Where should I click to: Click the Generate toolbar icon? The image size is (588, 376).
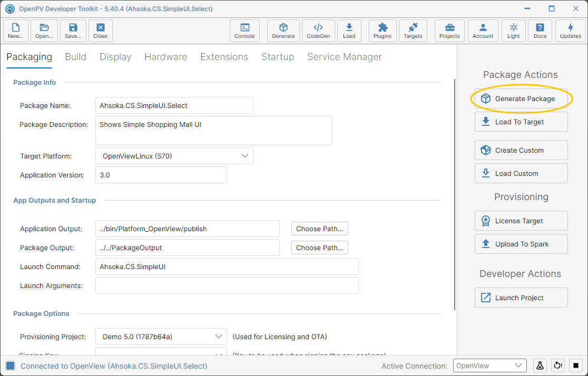(x=283, y=31)
